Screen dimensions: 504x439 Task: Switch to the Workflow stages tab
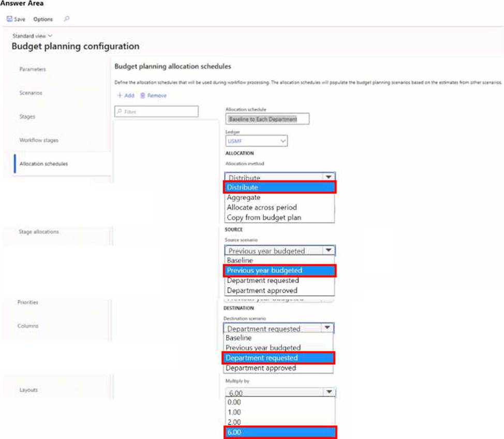point(39,140)
